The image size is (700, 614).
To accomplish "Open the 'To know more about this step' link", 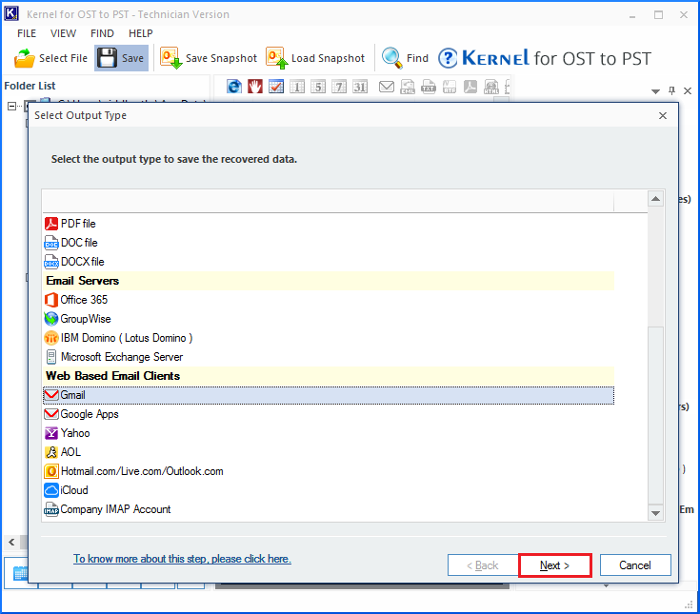I will click(x=182, y=559).
